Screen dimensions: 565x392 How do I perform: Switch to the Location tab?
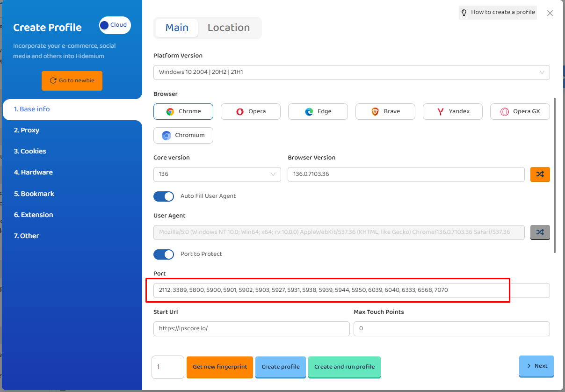(229, 28)
